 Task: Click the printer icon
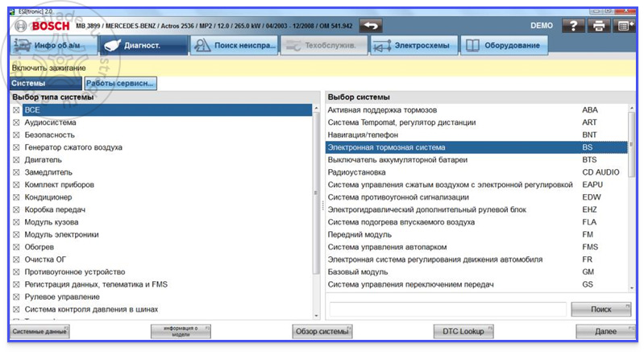(599, 26)
